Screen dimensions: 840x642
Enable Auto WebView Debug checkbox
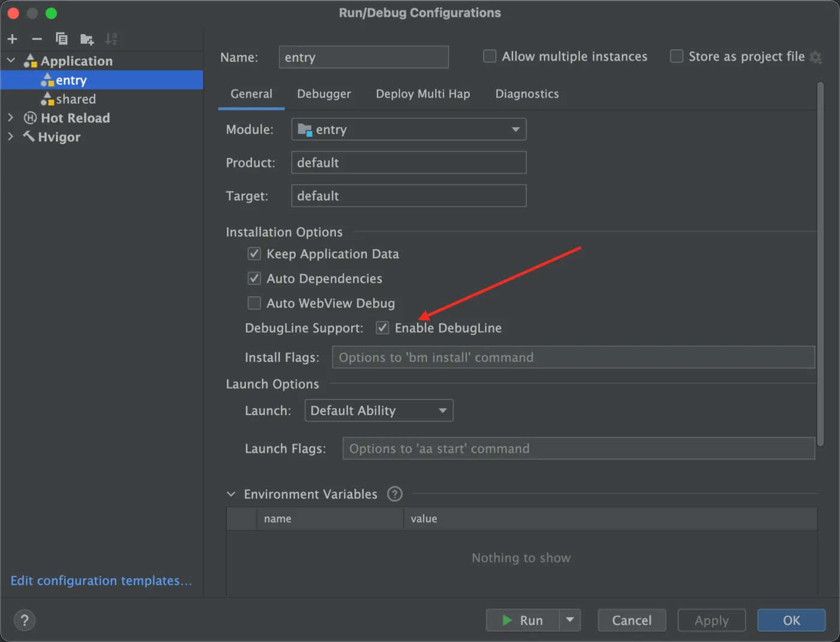tap(254, 303)
